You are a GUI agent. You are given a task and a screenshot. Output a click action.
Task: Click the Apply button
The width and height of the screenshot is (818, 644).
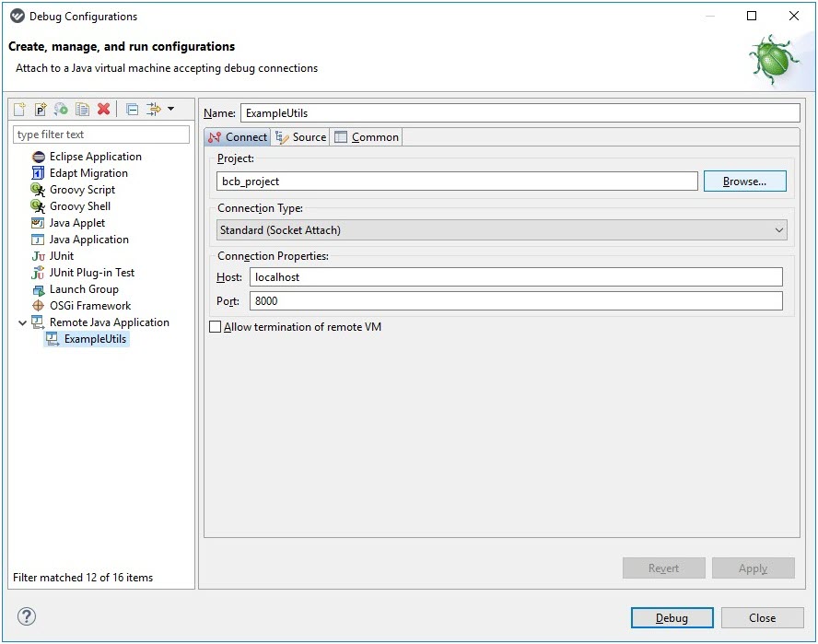754,568
